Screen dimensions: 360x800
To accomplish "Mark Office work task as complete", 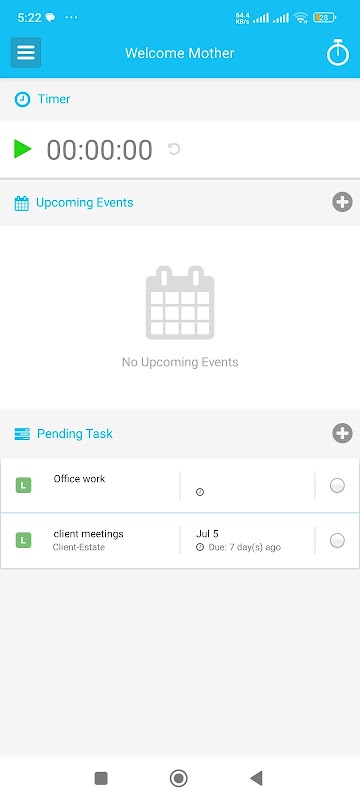I will (337, 485).
